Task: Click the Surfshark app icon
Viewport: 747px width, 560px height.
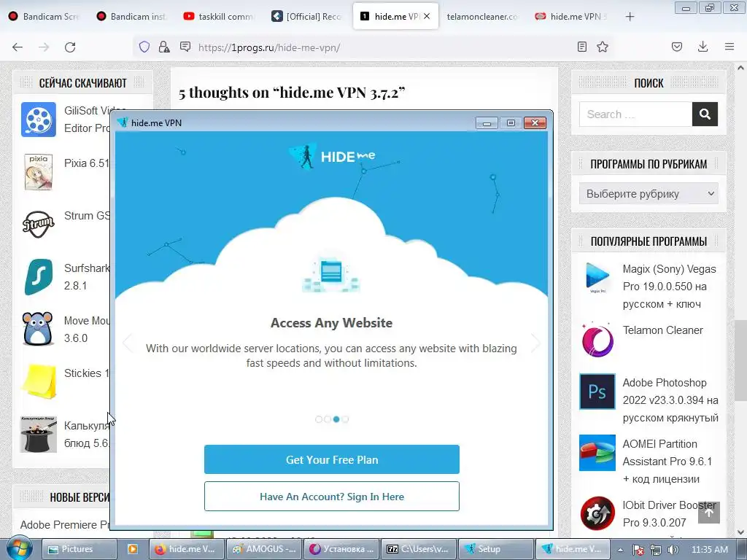Action: pyautogui.click(x=39, y=276)
